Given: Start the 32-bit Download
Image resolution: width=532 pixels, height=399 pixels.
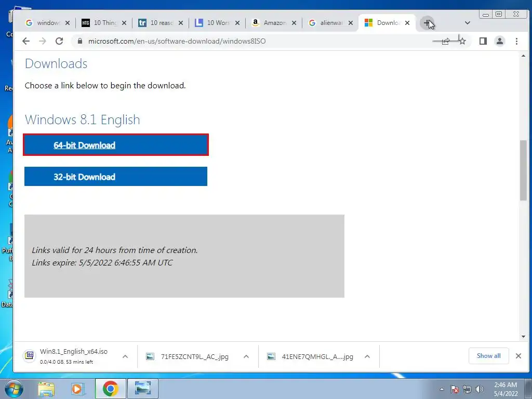Looking at the screenshot, I should pos(116,177).
